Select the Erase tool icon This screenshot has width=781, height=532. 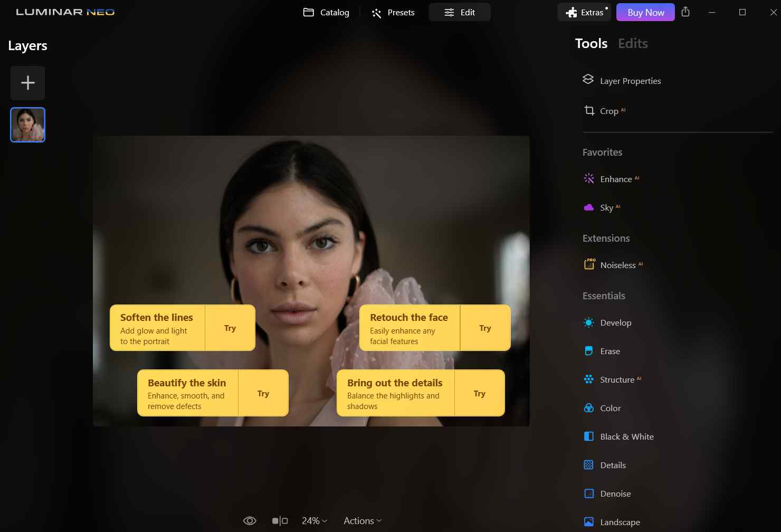[x=589, y=351]
